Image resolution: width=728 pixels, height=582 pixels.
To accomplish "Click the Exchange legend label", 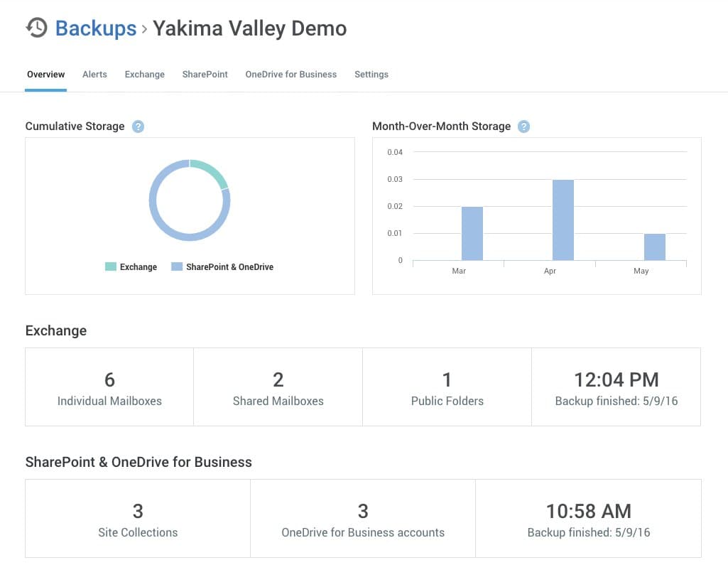I will [138, 267].
